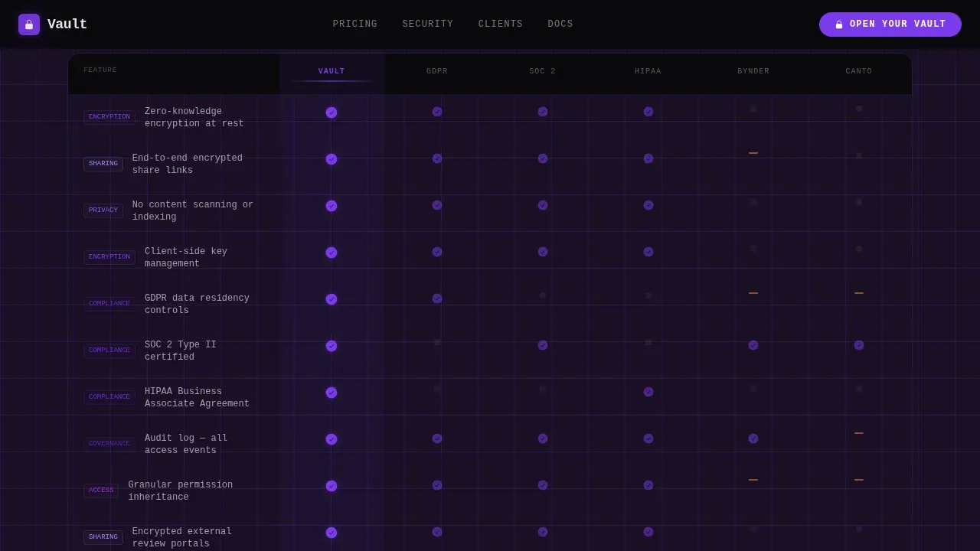Click text "No content scanning or indexing"

point(193,211)
